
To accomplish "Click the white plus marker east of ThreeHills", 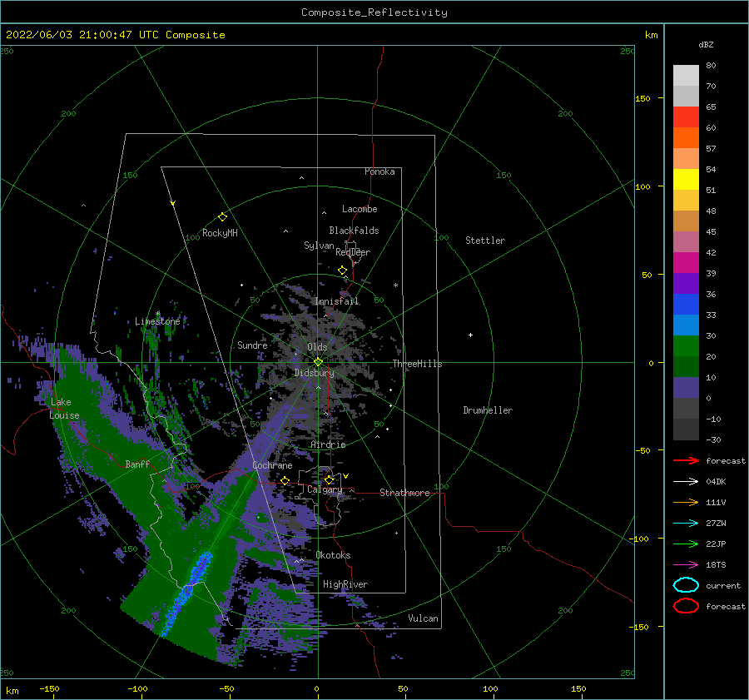I will [470, 335].
